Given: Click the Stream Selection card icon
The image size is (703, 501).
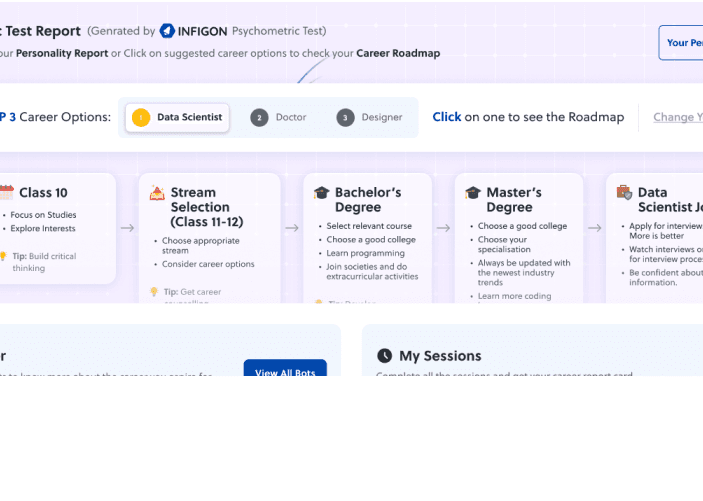Looking at the screenshot, I should click(157, 192).
